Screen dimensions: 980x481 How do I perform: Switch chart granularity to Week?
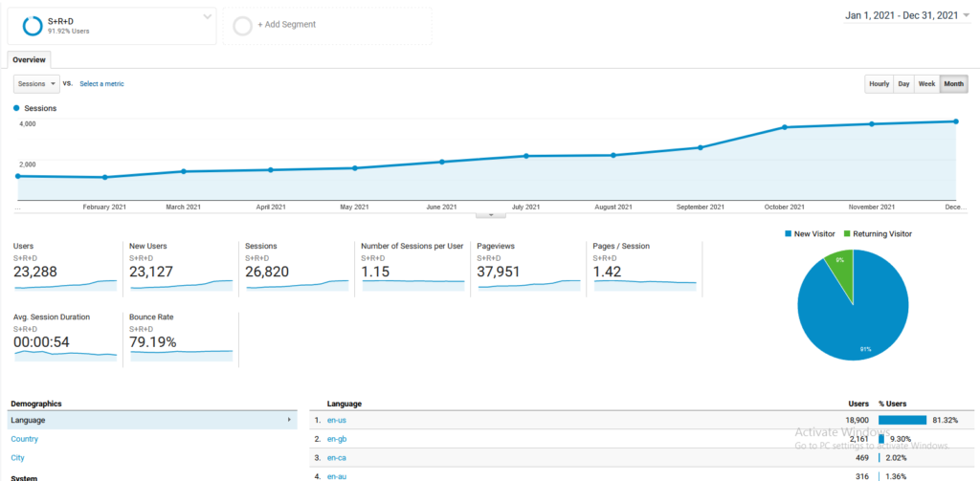[x=926, y=84]
